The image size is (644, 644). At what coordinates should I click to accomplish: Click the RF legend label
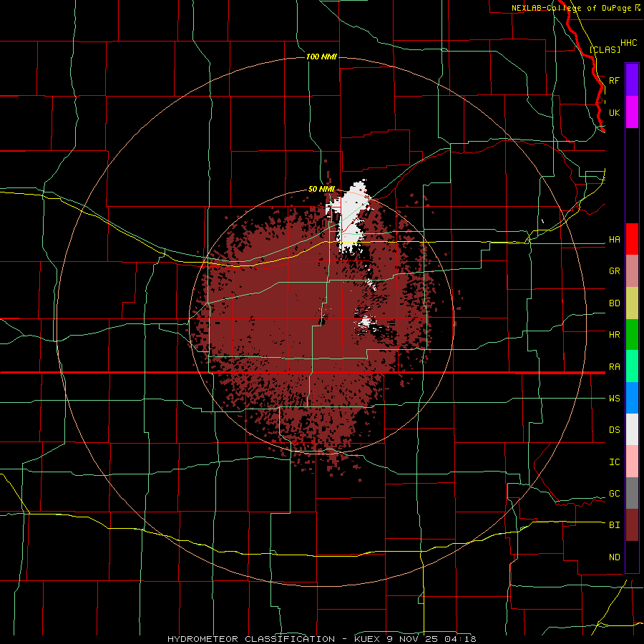614,80
